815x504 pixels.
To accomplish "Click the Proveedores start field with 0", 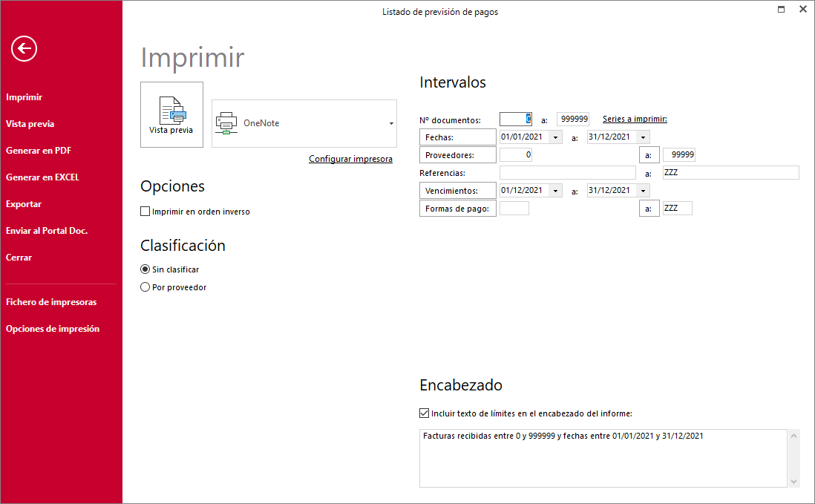I will point(516,155).
